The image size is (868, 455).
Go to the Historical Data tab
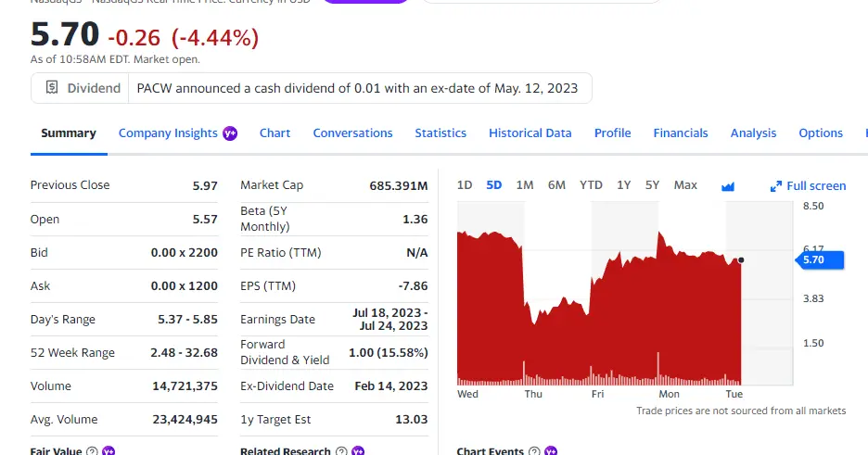click(x=530, y=133)
